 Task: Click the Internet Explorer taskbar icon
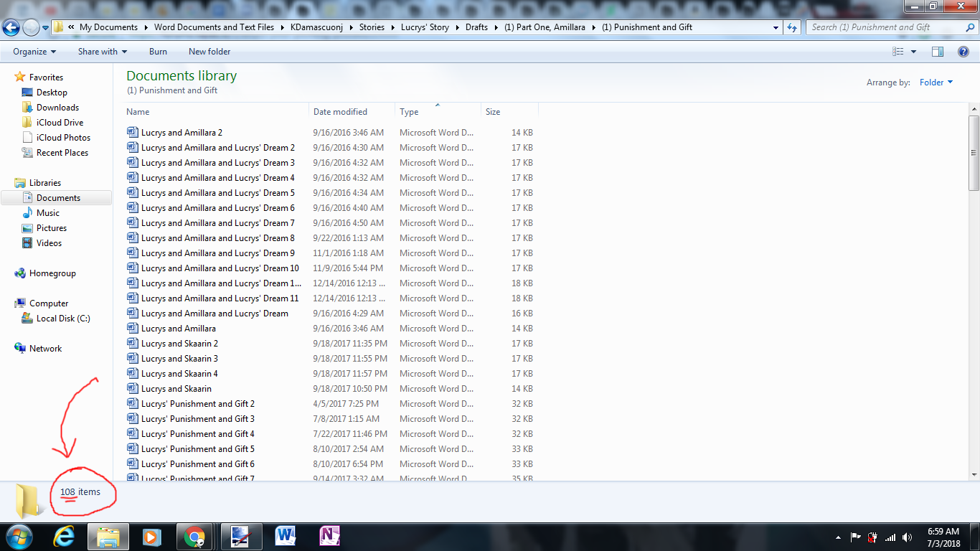pos(64,536)
